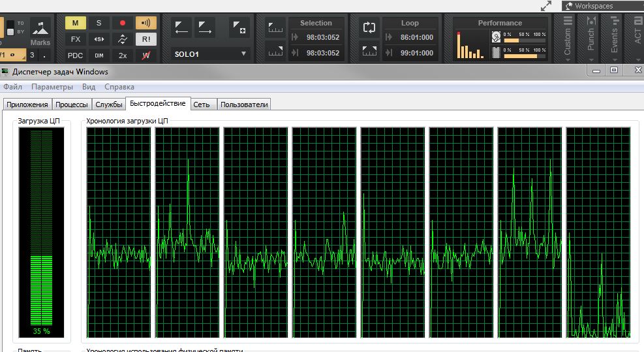The height and width of the screenshot is (352, 644).
Task: Open the Marks flag module icon
Action: point(40,28)
